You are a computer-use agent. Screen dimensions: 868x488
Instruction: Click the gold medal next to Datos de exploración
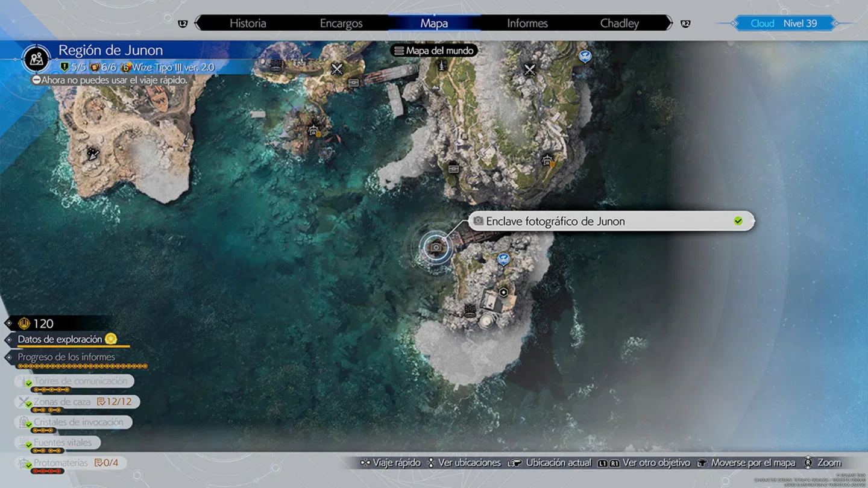[111, 339]
